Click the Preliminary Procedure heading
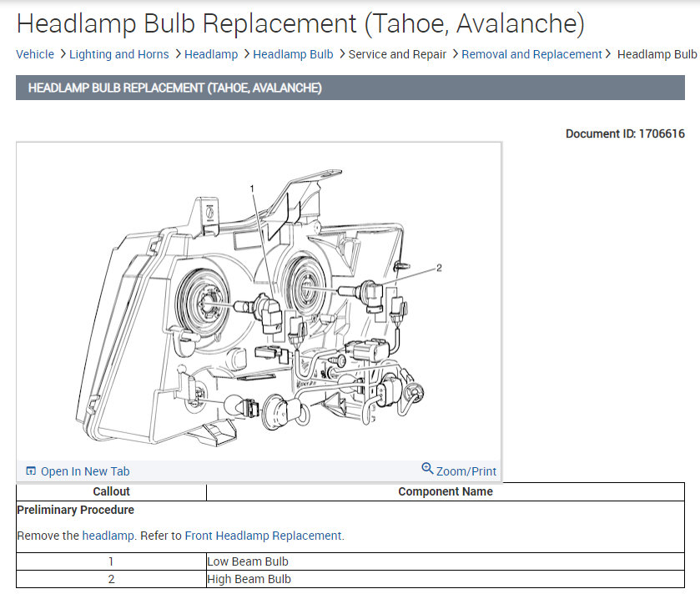 (75, 510)
